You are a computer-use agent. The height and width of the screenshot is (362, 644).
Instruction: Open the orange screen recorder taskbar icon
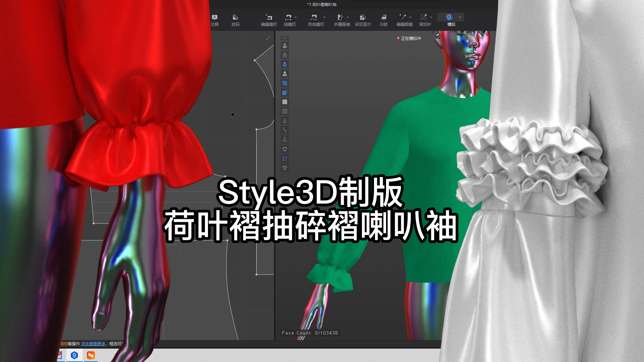91,355
